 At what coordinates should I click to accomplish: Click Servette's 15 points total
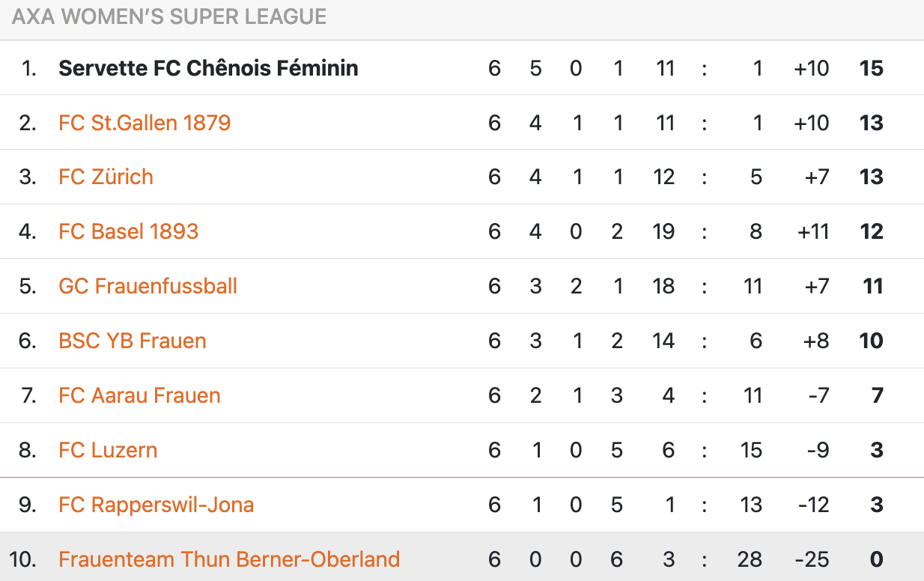click(872, 68)
